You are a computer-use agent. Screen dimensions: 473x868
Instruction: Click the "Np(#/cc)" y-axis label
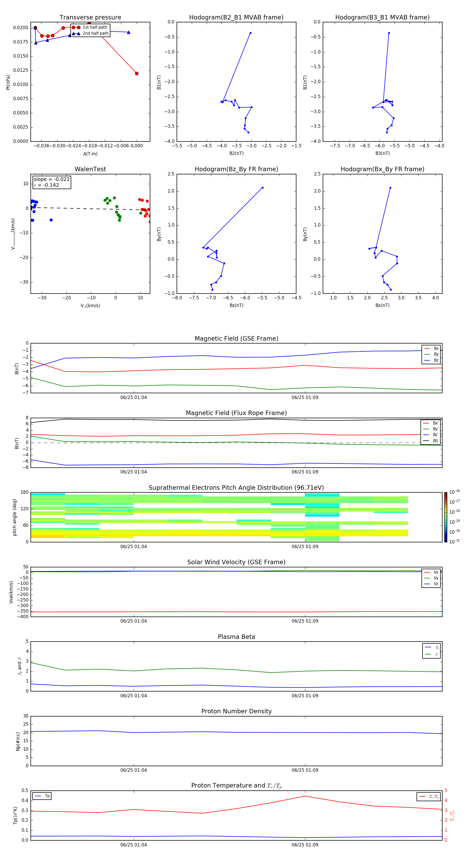click(18, 741)
